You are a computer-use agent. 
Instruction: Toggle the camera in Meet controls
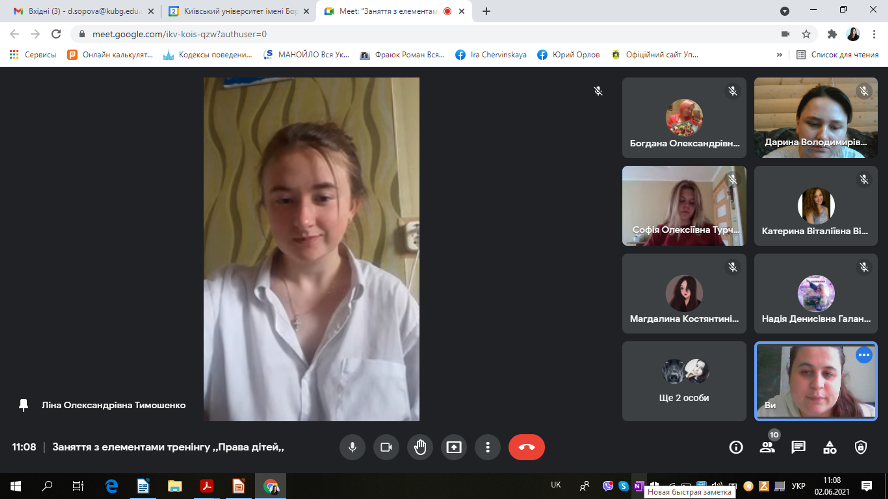386,447
